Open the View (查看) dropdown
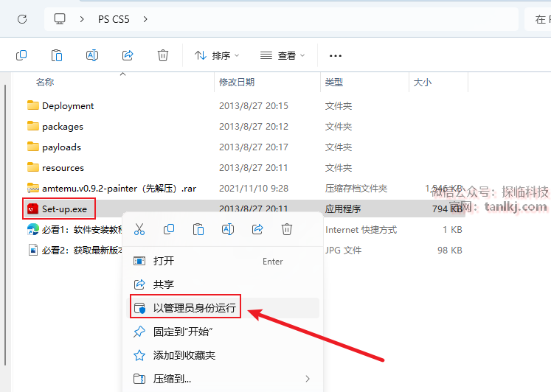551x392 pixels. click(283, 55)
